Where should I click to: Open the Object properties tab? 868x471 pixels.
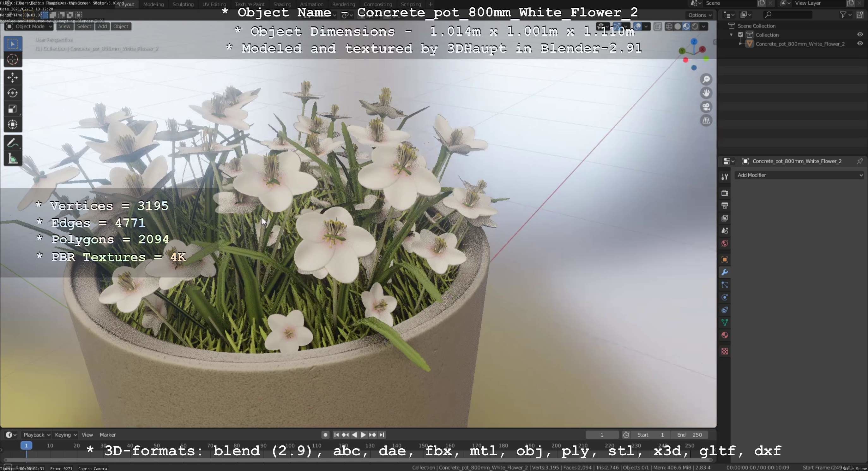click(725, 259)
